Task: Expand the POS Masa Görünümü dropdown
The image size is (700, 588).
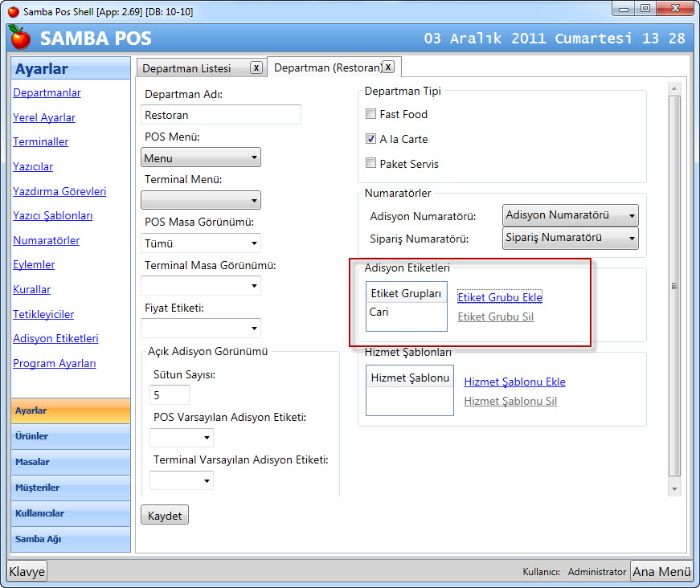Action: [201, 243]
